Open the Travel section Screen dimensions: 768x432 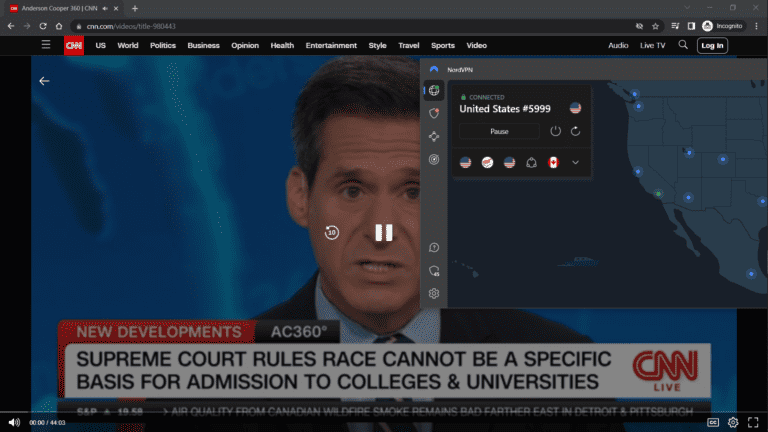pyautogui.click(x=408, y=46)
